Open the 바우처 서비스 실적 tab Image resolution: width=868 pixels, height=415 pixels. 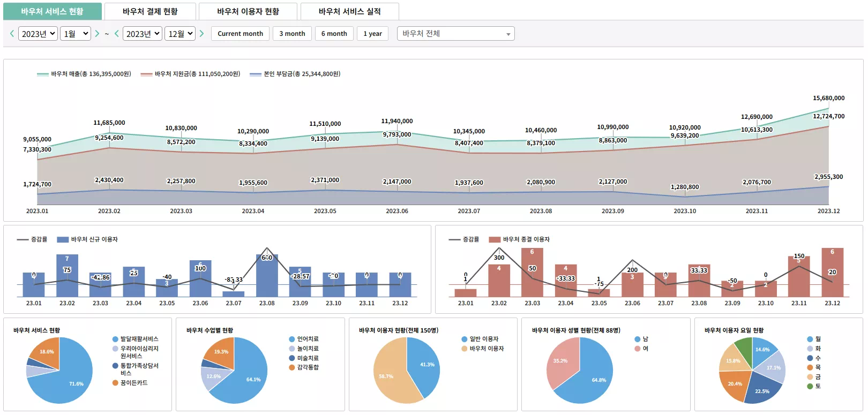point(349,11)
